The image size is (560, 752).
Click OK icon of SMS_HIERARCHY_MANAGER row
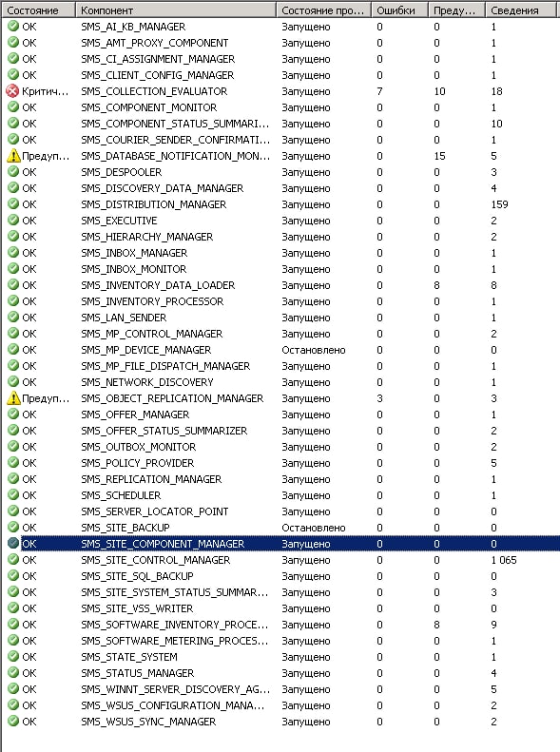click(x=13, y=237)
